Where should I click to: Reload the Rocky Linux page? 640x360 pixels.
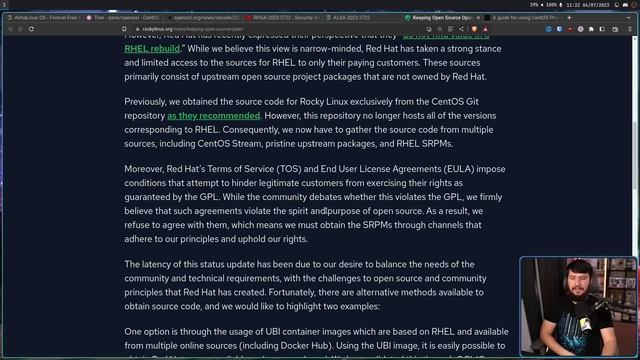[31, 29]
